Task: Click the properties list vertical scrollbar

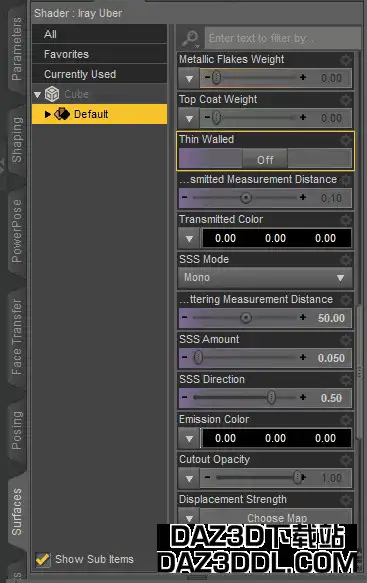Action: tap(360, 372)
